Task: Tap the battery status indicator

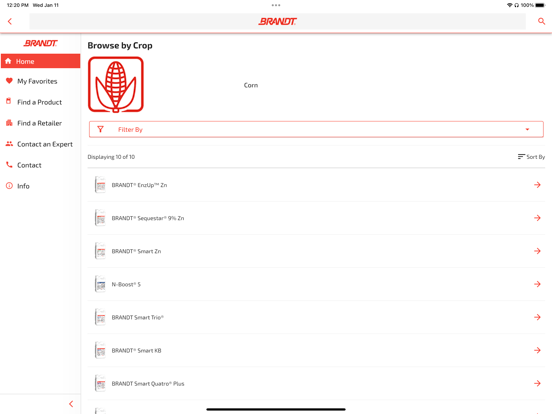Action: click(540, 5)
